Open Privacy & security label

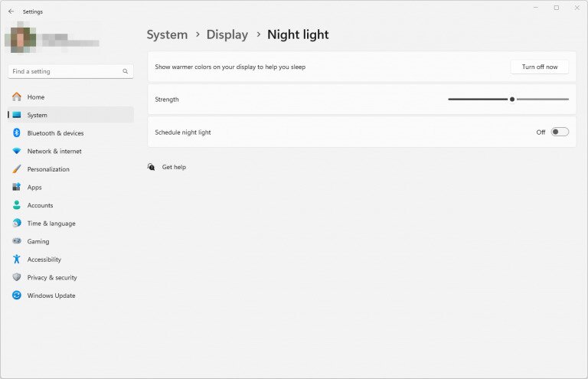(52, 277)
